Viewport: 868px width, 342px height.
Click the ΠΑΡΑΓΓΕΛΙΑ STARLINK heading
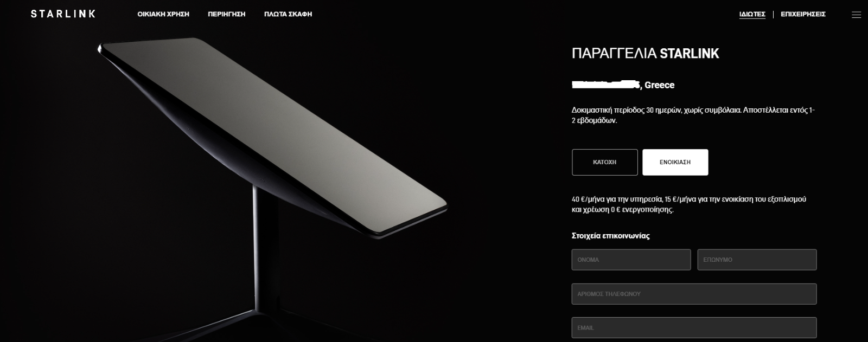click(x=646, y=53)
